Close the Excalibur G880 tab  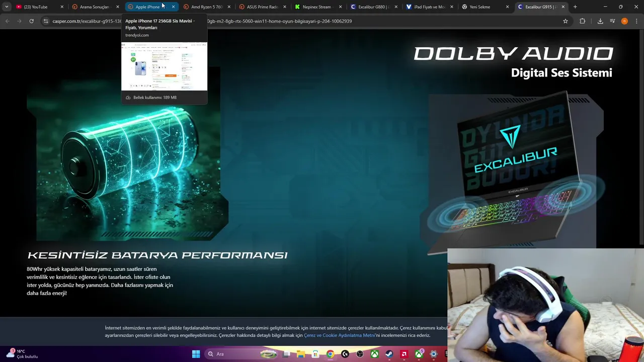396,7
